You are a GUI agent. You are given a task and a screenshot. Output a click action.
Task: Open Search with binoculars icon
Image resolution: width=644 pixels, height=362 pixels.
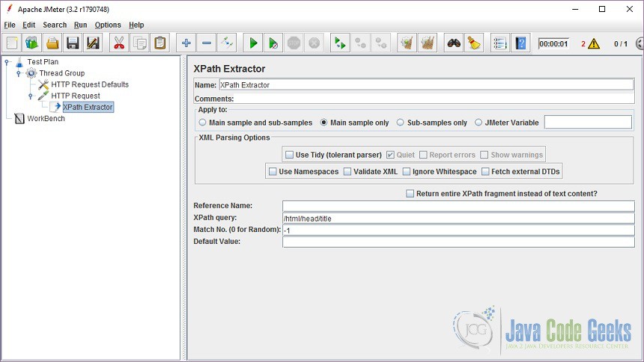coord(454,43)
